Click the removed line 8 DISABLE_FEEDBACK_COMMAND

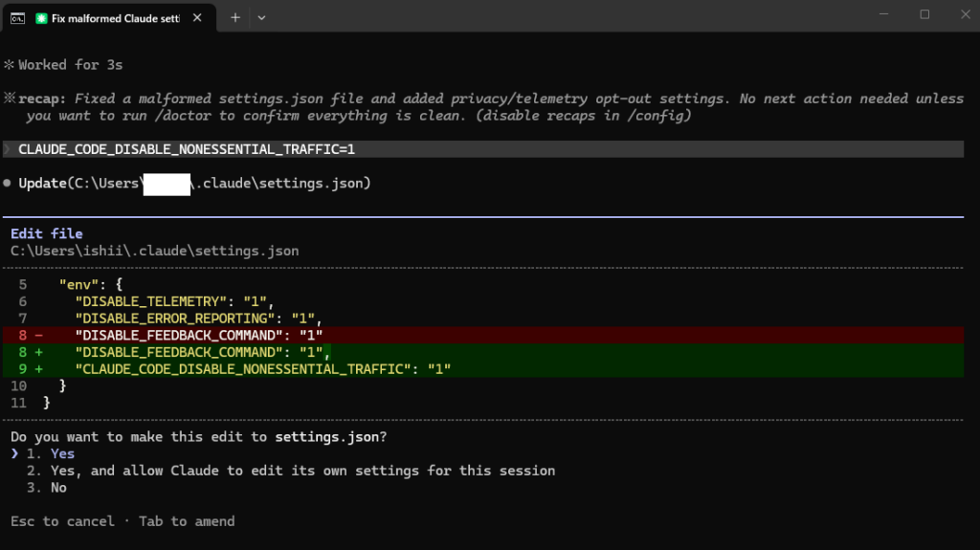pos(483,335)
